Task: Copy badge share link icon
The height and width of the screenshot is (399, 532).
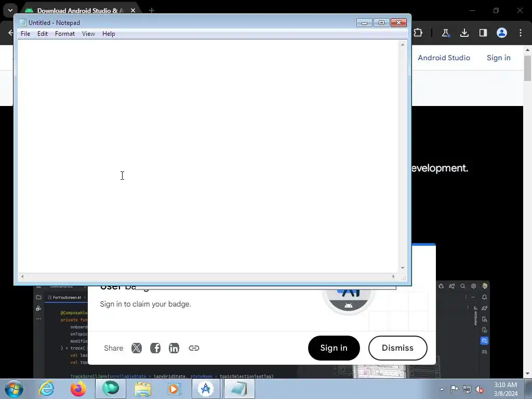Action: [x=194, y=348]
